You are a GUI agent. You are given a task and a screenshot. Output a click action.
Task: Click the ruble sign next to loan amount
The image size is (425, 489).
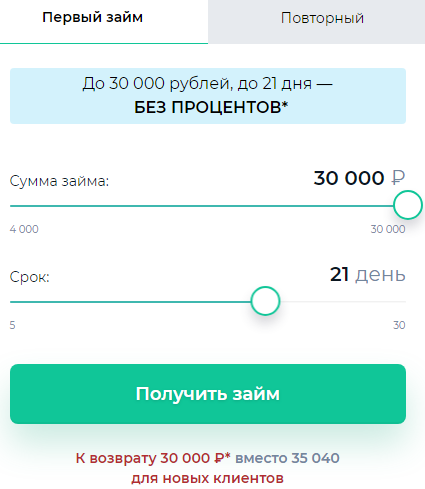pos(398,178)
